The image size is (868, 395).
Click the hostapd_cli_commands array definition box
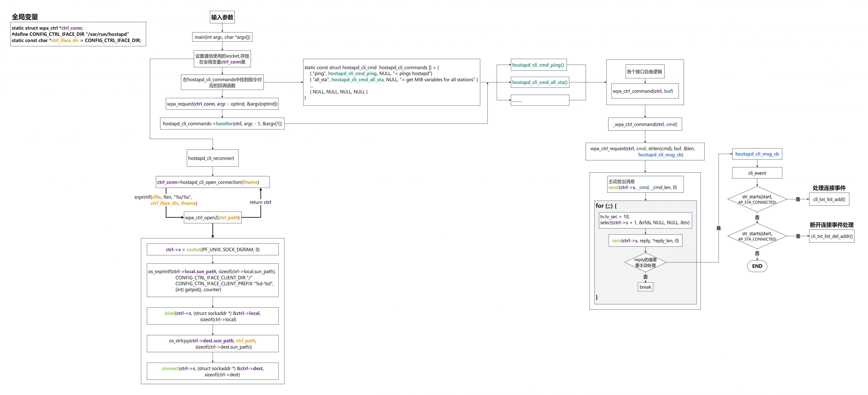[x=391, y=82]
